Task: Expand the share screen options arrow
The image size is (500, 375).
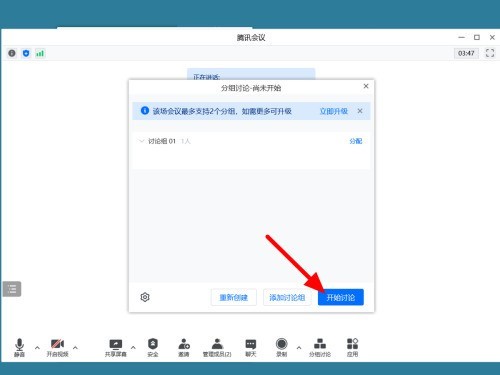Action: 133,348
